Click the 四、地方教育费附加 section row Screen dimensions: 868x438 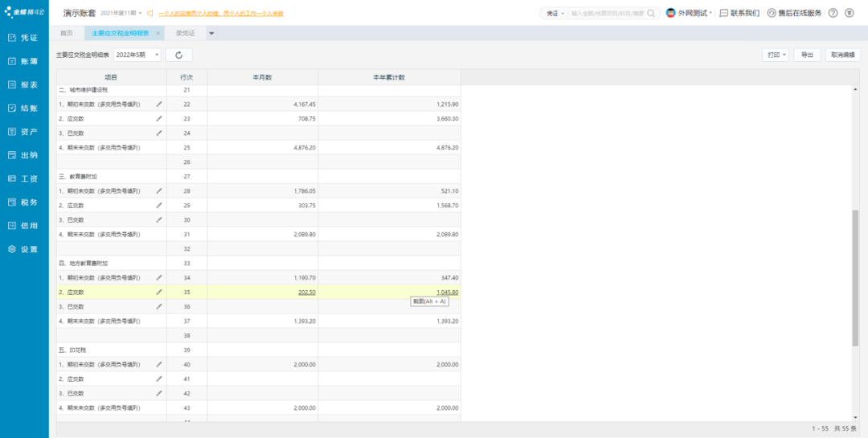pos(259,263)
